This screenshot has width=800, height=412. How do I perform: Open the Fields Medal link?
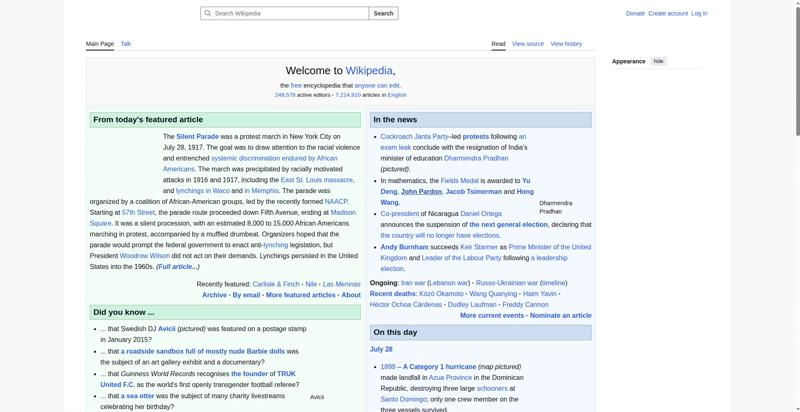click(459, 181)
